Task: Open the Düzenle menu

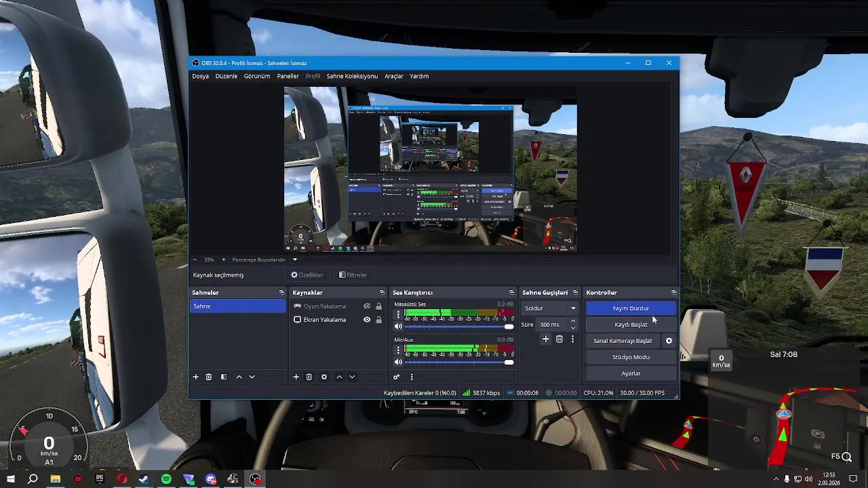Action: coord(226,76)
